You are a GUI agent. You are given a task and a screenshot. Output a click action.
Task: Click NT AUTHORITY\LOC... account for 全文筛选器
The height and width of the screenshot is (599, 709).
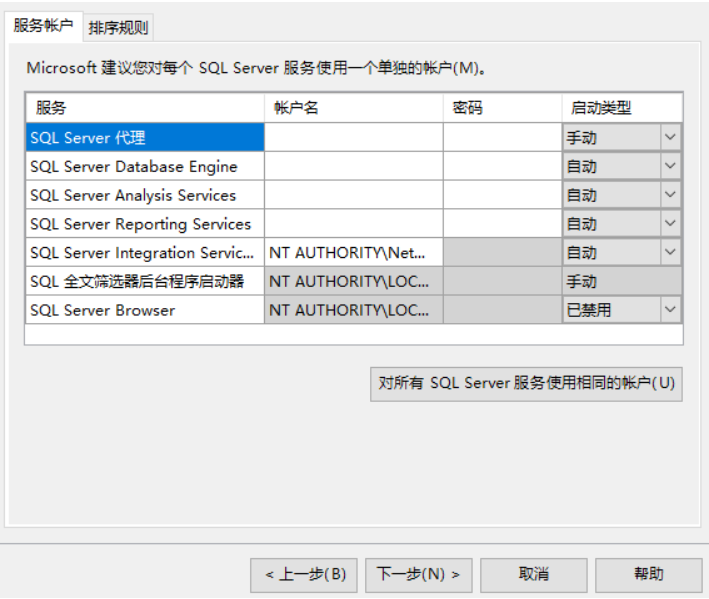[x=354, y=281]
